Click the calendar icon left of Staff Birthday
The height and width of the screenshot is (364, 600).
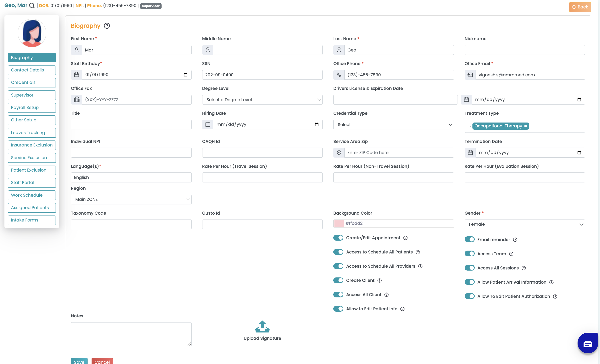76,75
